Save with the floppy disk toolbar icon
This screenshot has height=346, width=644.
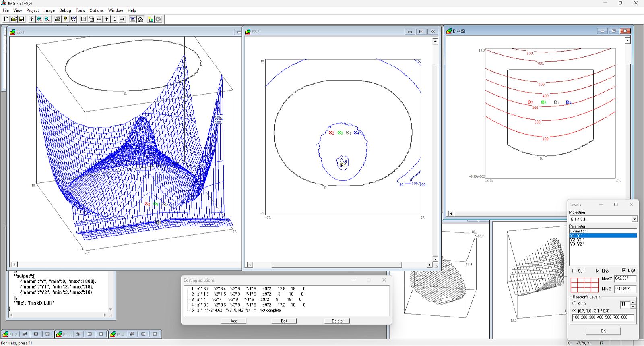[21, 19]
